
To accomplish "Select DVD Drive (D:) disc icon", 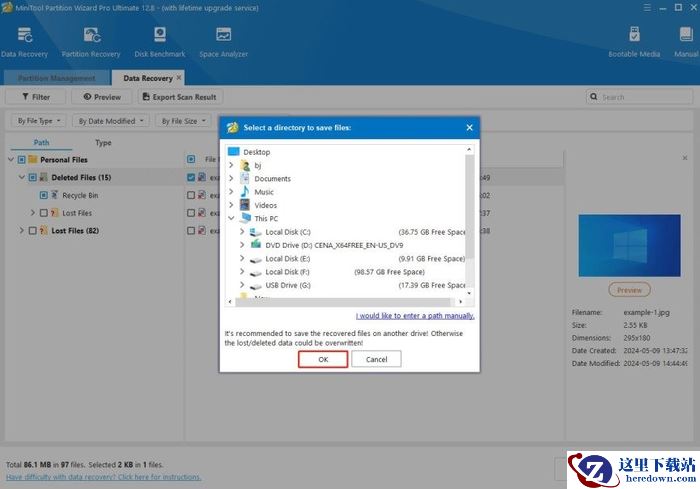I will [x=255, y=245].
